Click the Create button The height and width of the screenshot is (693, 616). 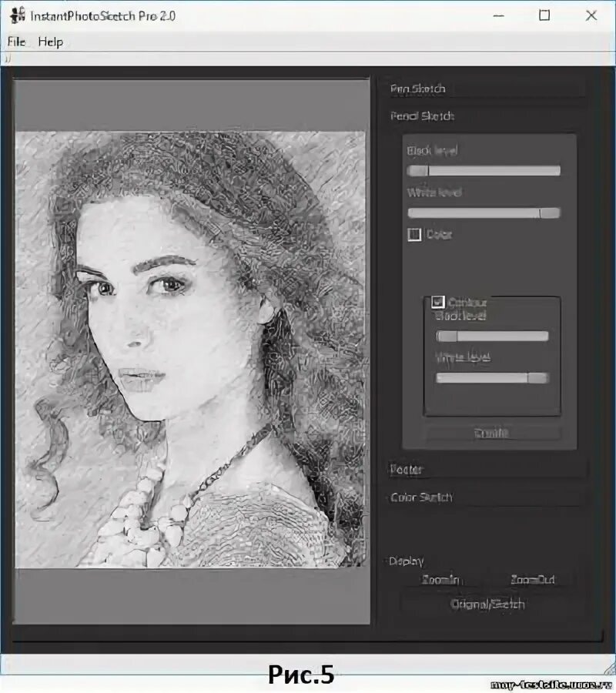(493, 433)
